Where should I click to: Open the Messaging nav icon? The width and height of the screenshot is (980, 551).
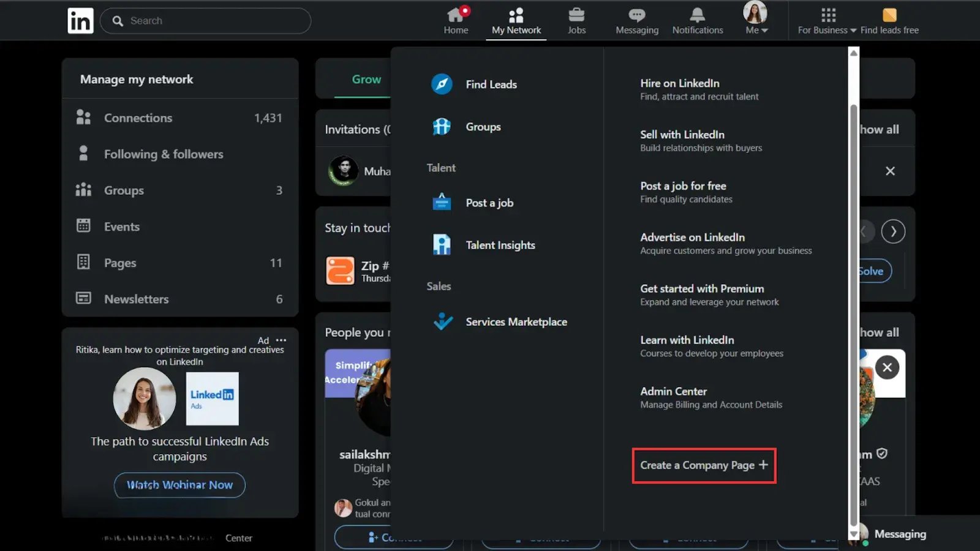click(636, 15)
